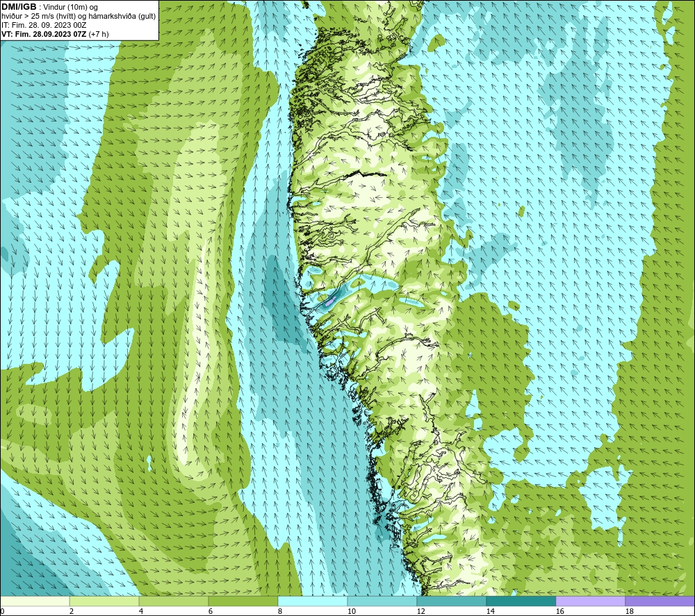Image resolution: width=695 pixels, height=616 pixels.
Task: Click the 10–12 m/s turquoise legend swatch
Action: (382, 601)
